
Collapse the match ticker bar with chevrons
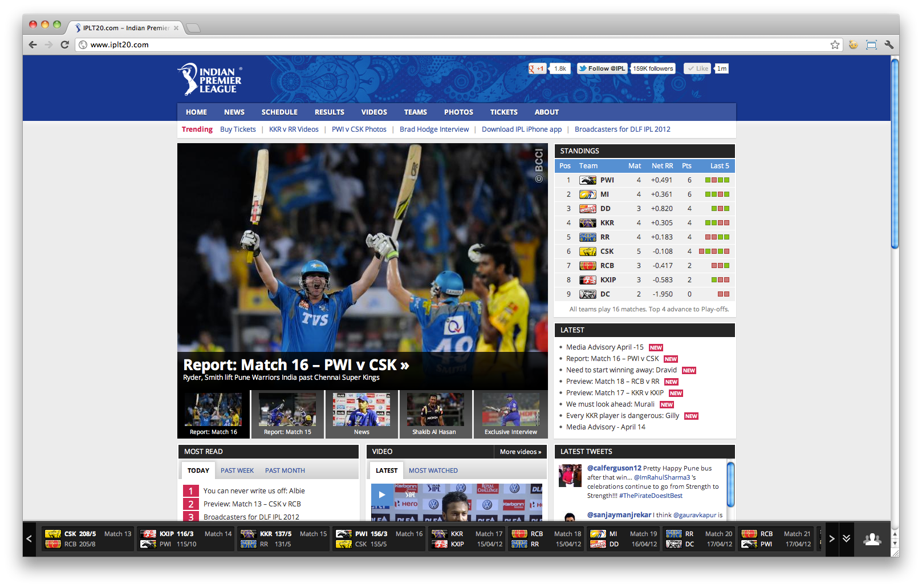pyautogui.click(x=846, y=538)
